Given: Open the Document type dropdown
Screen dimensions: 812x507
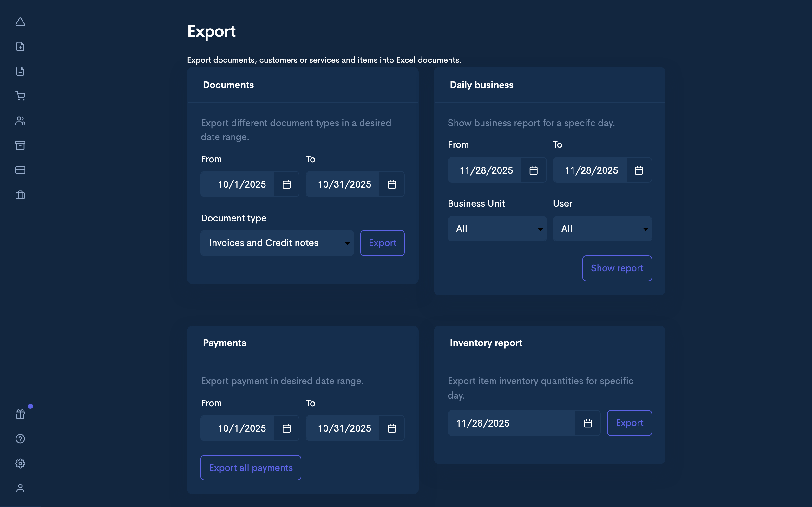Looking at the screenshot, I should pos(277,243).
